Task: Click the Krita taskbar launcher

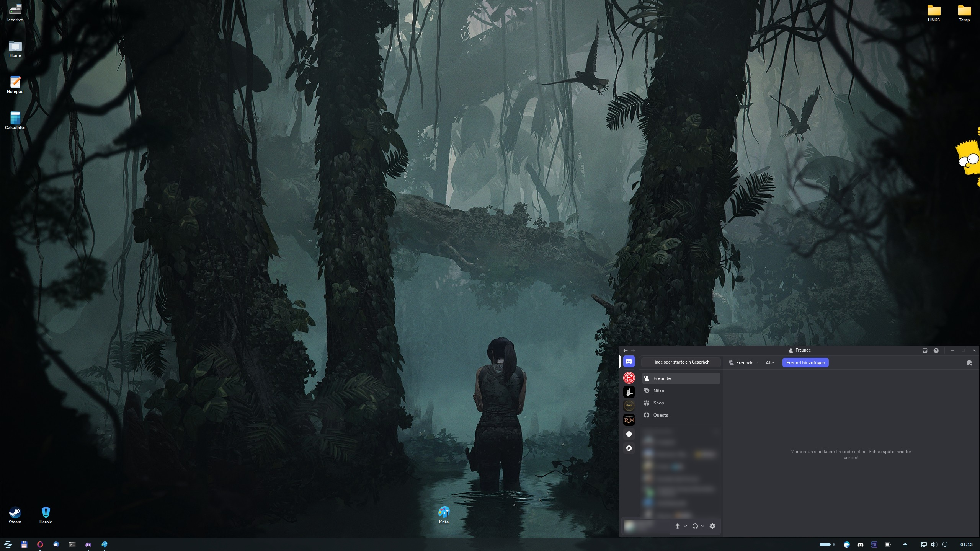Action: 105,544
